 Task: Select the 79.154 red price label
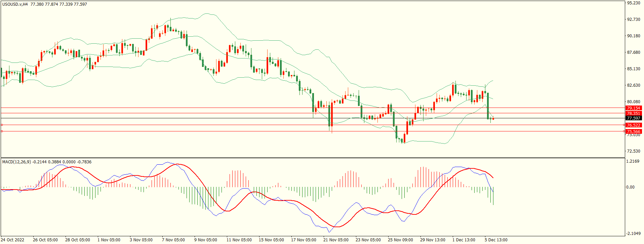coord(633,108)
